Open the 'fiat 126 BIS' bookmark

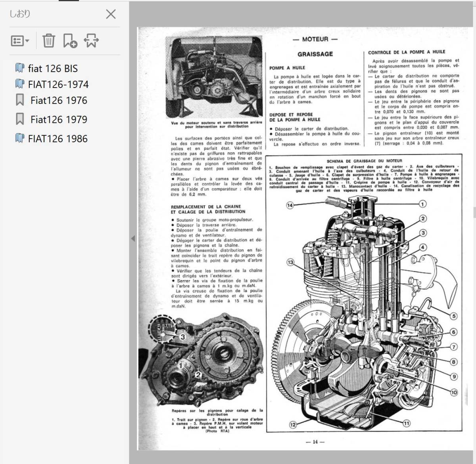pos(53,69)
